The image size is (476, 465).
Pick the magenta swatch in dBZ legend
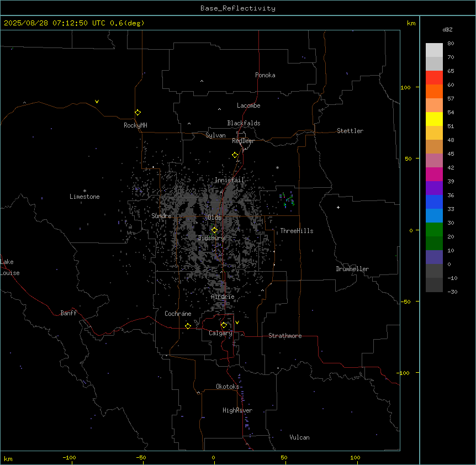(x=434, y=174)
